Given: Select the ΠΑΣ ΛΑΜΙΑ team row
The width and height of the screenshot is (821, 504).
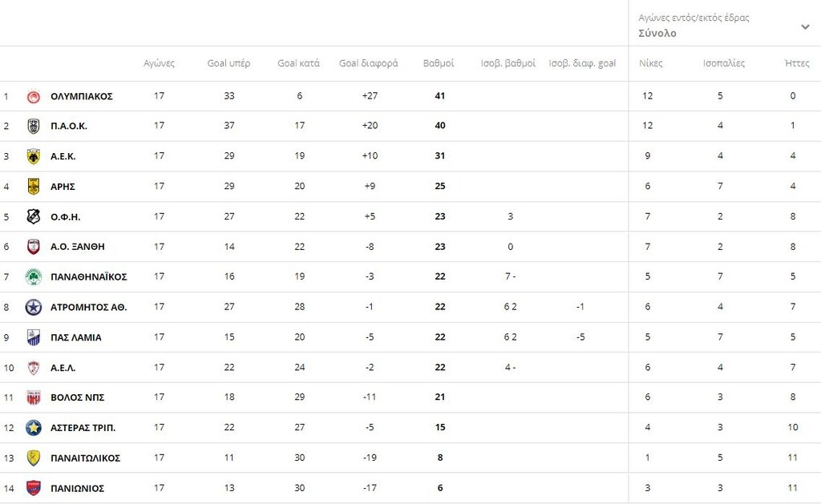Looking at the screenshot, I should pyautogui.click(x=410, y=337).
